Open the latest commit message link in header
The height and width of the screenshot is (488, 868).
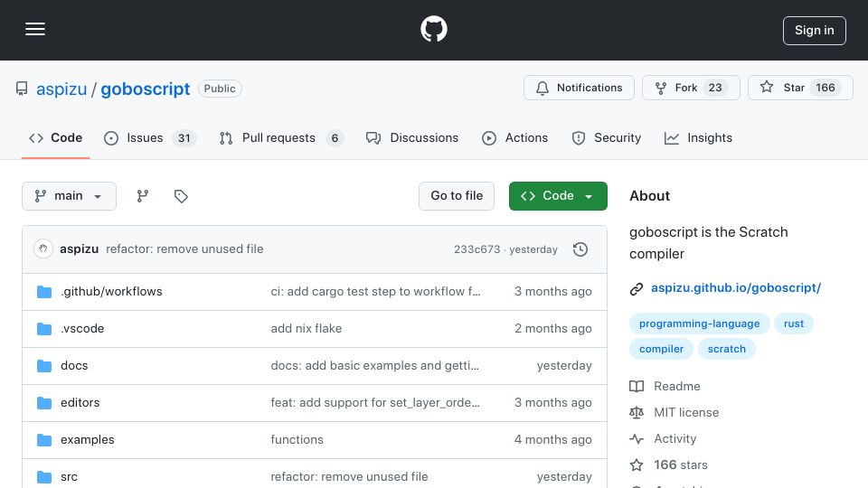coord(184,249)
